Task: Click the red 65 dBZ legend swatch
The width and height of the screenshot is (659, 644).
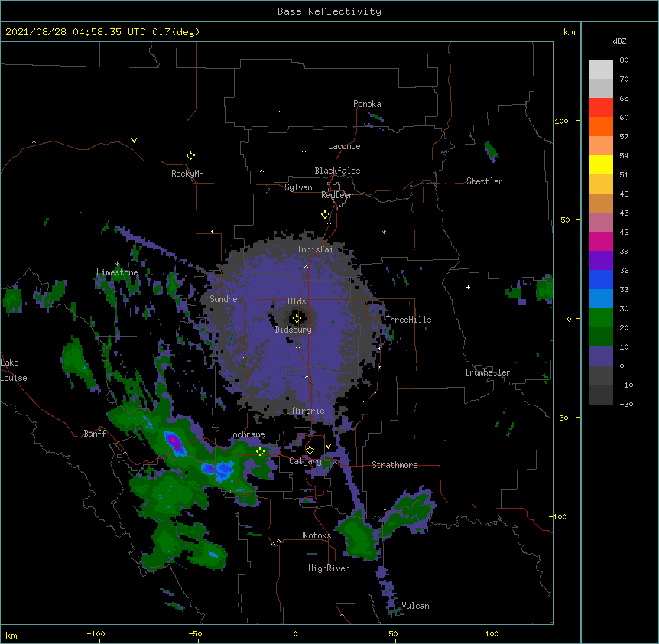Action: point(601,108)
